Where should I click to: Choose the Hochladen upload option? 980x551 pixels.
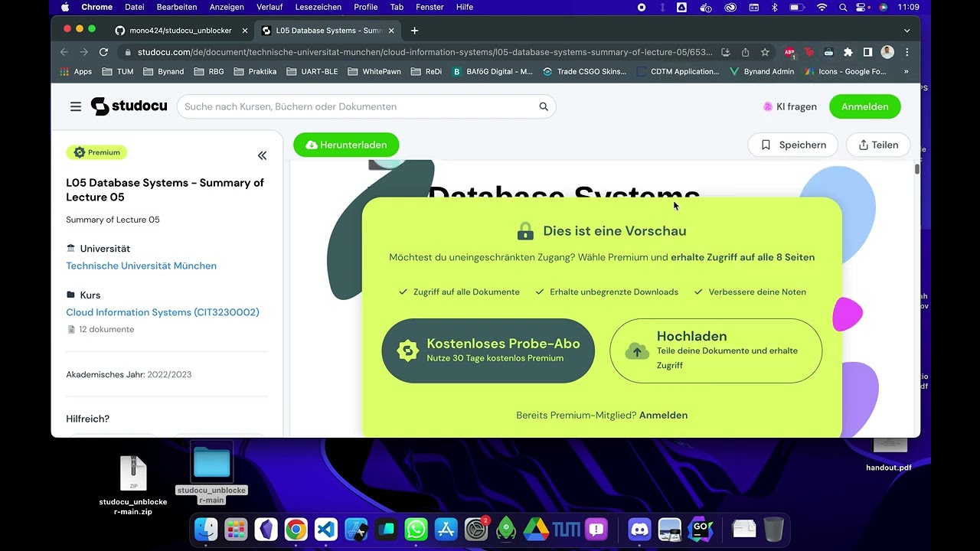[716, 350]
